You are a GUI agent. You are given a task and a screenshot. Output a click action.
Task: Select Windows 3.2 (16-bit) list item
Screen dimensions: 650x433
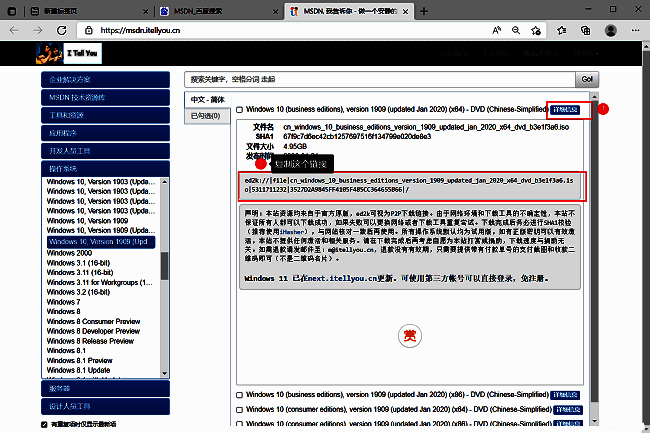(78, 292)
